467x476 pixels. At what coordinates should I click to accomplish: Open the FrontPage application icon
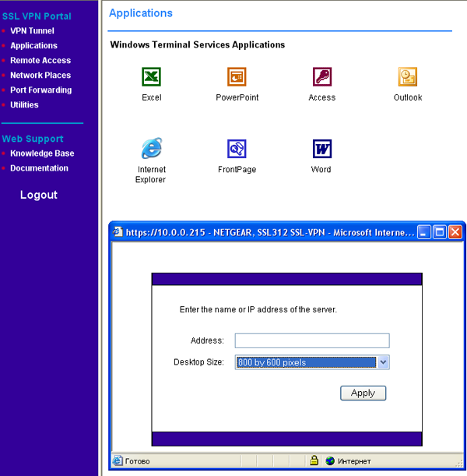coord(237,149)
